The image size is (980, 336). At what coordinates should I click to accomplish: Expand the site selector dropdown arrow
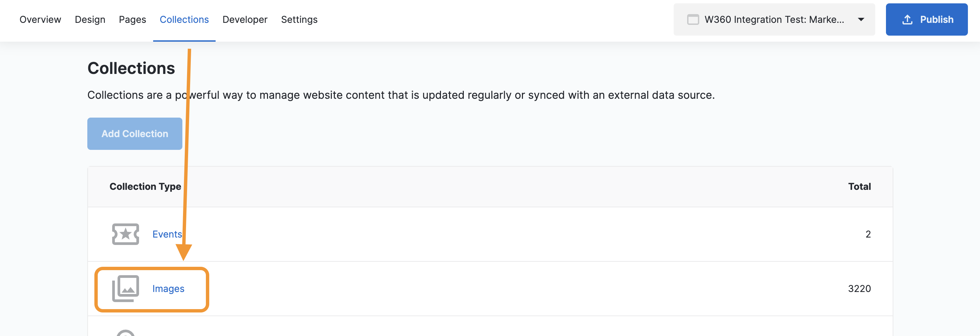click(x=861, y=20)
